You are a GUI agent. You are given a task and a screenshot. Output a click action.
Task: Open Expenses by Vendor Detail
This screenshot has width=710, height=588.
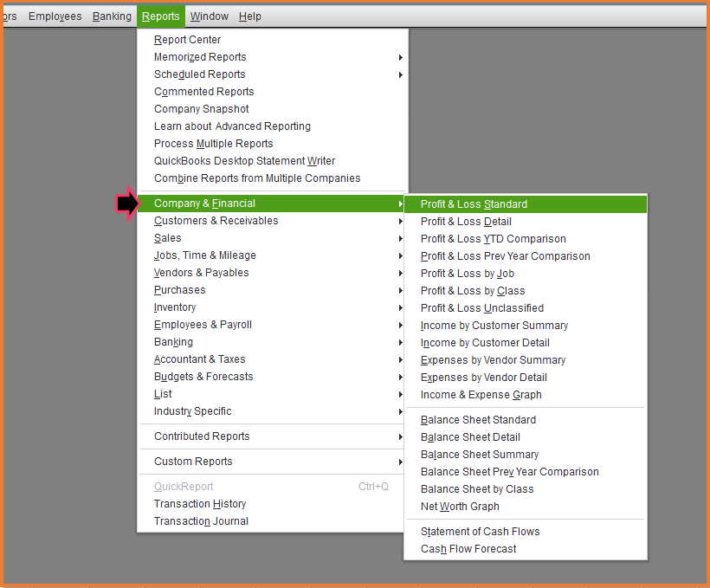pyautogui.click(x=526, y=378)
